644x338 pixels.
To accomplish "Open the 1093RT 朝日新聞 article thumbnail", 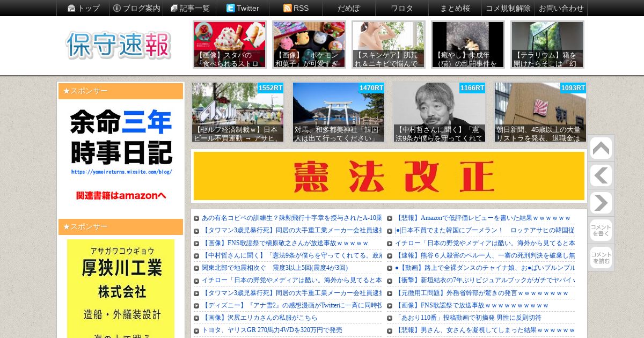I will coord(540,112).
